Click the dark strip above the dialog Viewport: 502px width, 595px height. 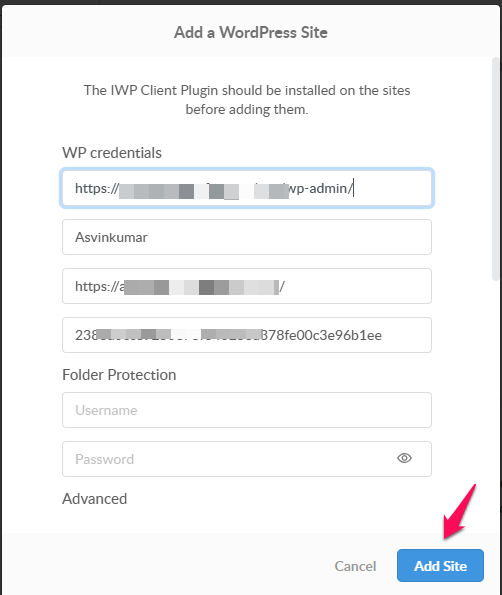[x=251, y=2]
